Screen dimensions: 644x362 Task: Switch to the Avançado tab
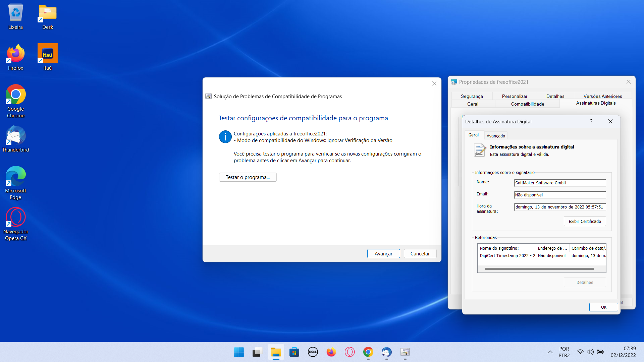(x=495, y=136)
